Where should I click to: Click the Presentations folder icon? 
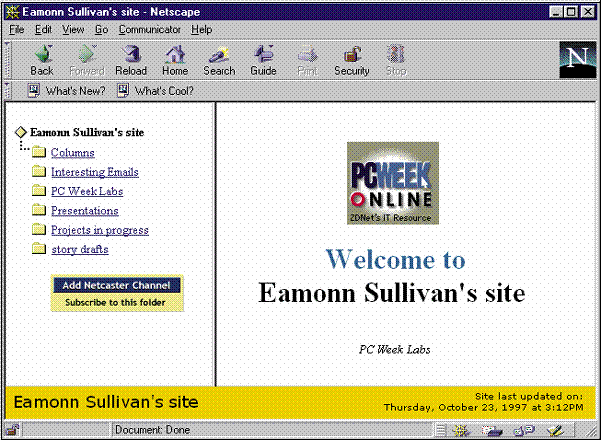pyautogui.click(x=39, y=210)
